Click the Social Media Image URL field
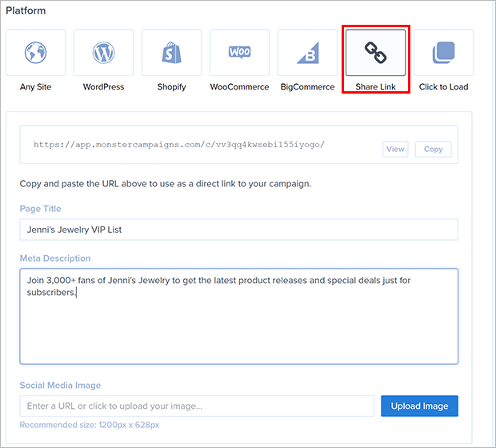Image resolution: width=496 pixels, height=448 pixels. pyautogui.click(x=197, y=406)
